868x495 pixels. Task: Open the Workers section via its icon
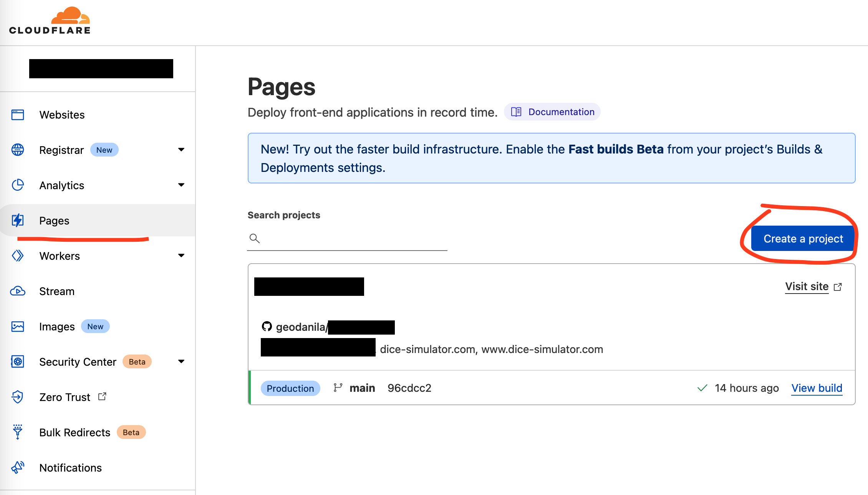point(17,256)
